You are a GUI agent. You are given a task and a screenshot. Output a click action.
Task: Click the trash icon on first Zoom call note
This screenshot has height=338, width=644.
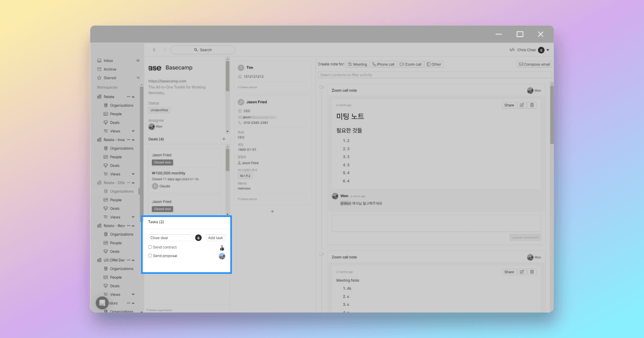coord(532,105)
